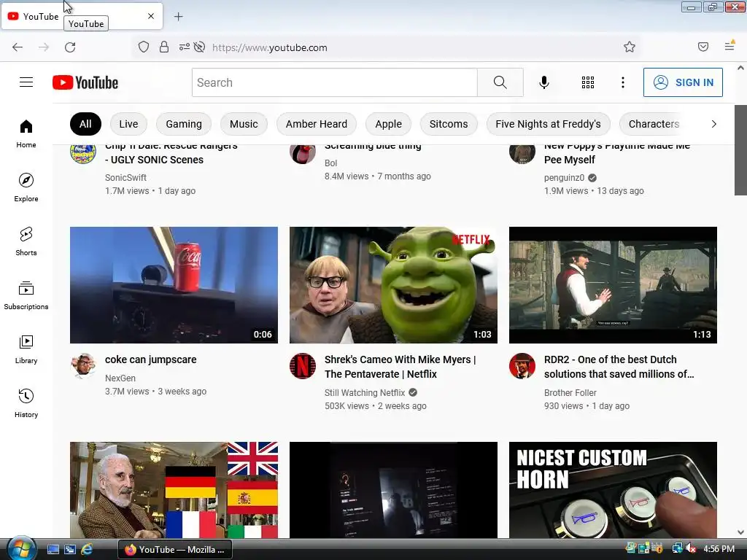Select the Live filter chip
The image size is (747, 560).
128,124
